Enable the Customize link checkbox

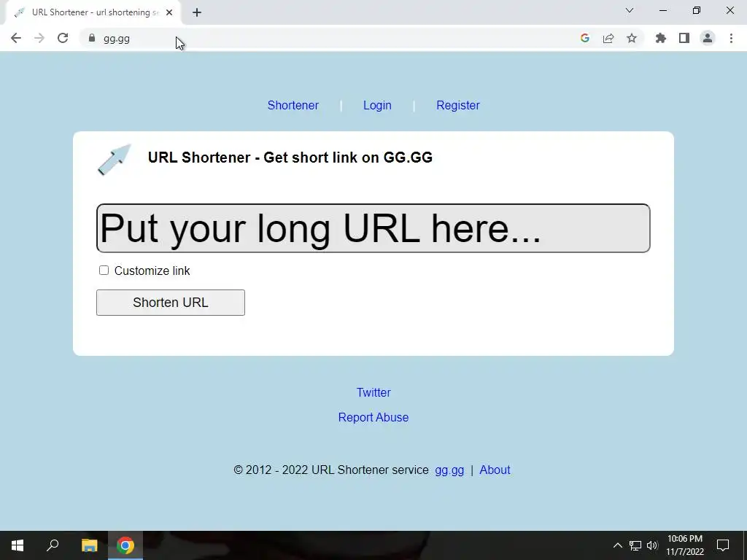point(104,271)
